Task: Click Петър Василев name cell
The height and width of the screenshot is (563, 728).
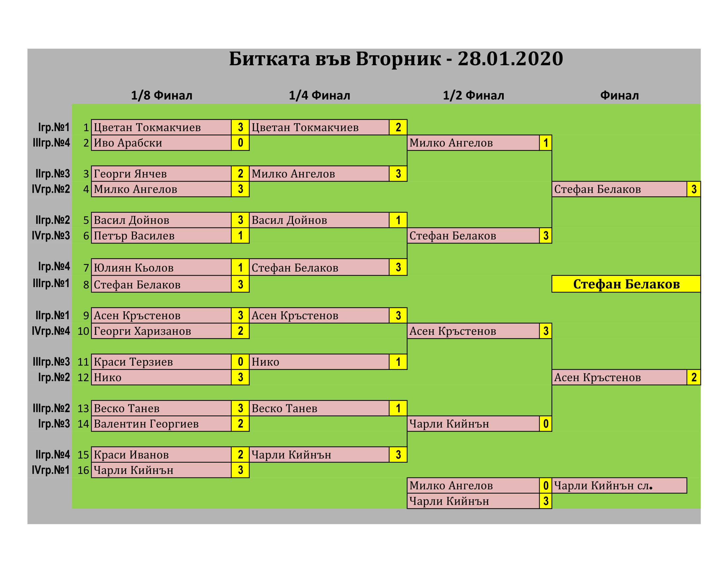Action: [x=161, y=236]
